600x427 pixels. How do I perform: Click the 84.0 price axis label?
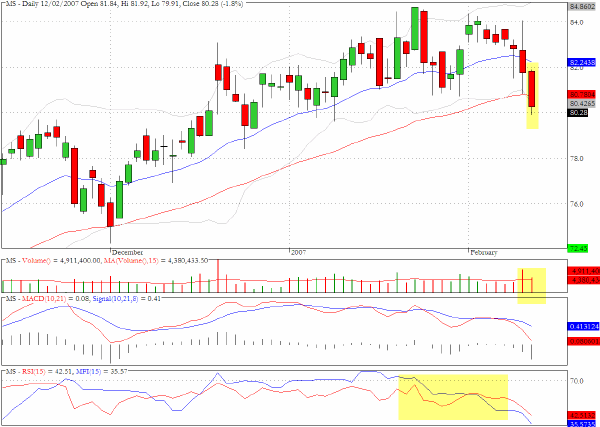576,22
